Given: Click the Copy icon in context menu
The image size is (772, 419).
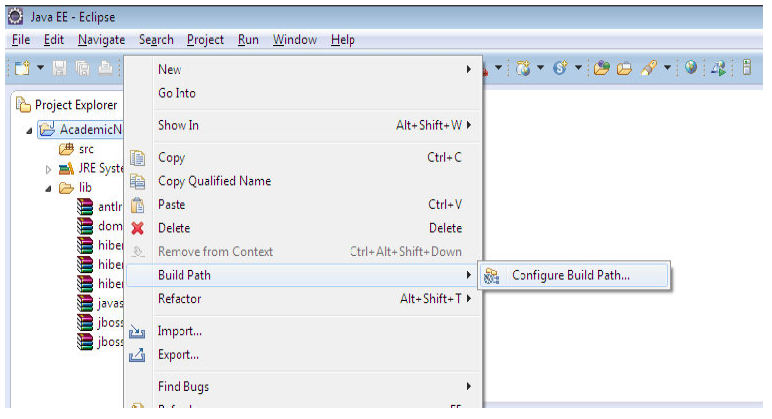Looking at the screenshot, I should click(x=138, y=158).
